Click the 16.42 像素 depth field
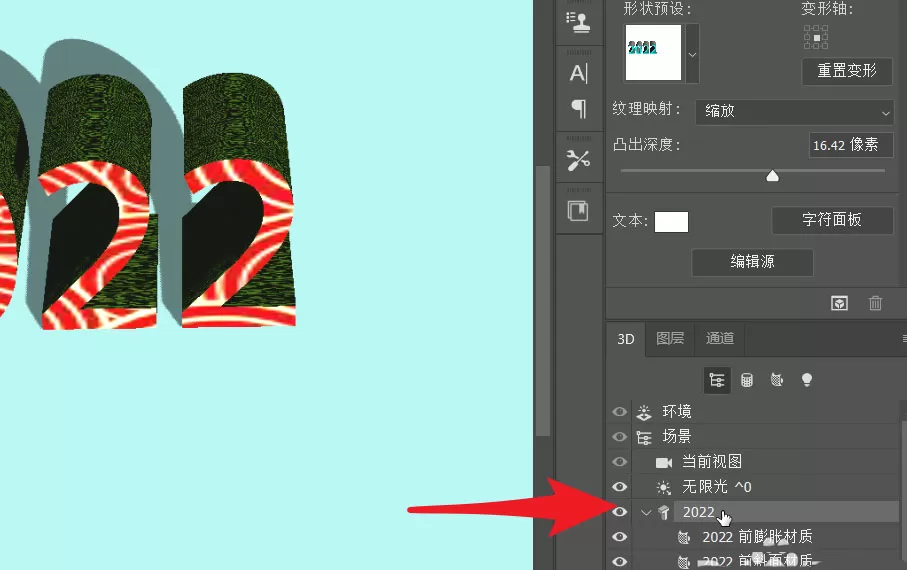The height and width of the screenshot is (570, 907). tap(851, 145)
